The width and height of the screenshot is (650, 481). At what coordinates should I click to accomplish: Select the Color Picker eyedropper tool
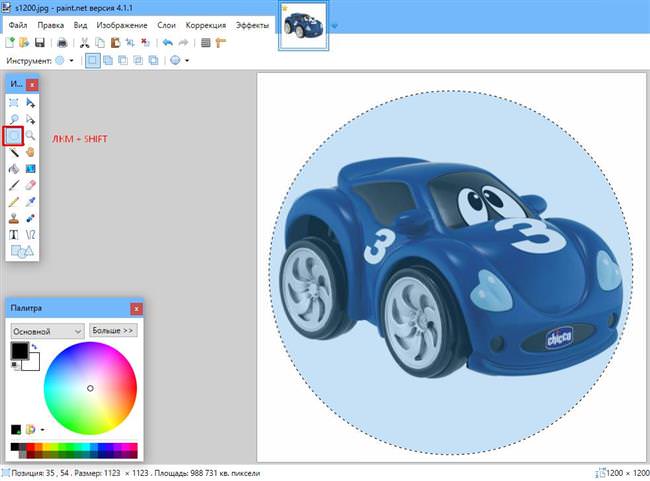30,202
